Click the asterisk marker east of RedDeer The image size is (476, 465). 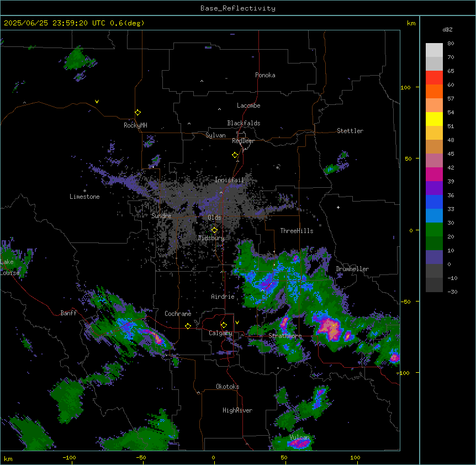[x=277, y=167]
